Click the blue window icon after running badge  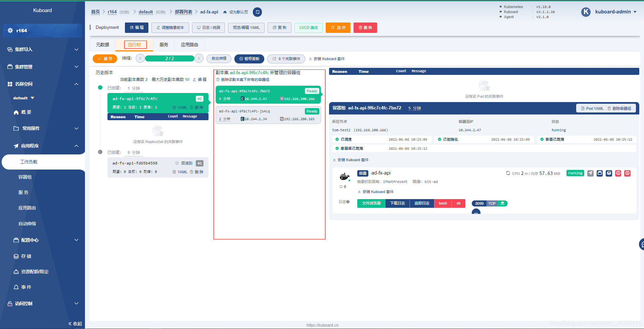(600, 173)
